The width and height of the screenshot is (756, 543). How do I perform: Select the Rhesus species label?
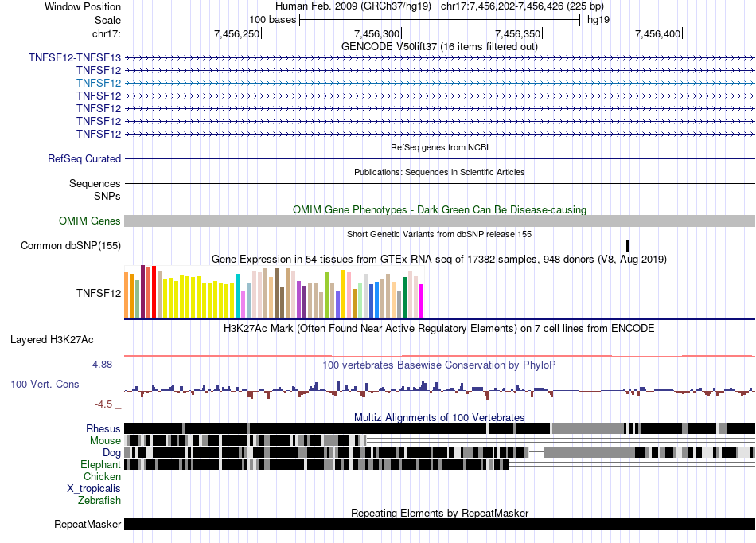103,428
